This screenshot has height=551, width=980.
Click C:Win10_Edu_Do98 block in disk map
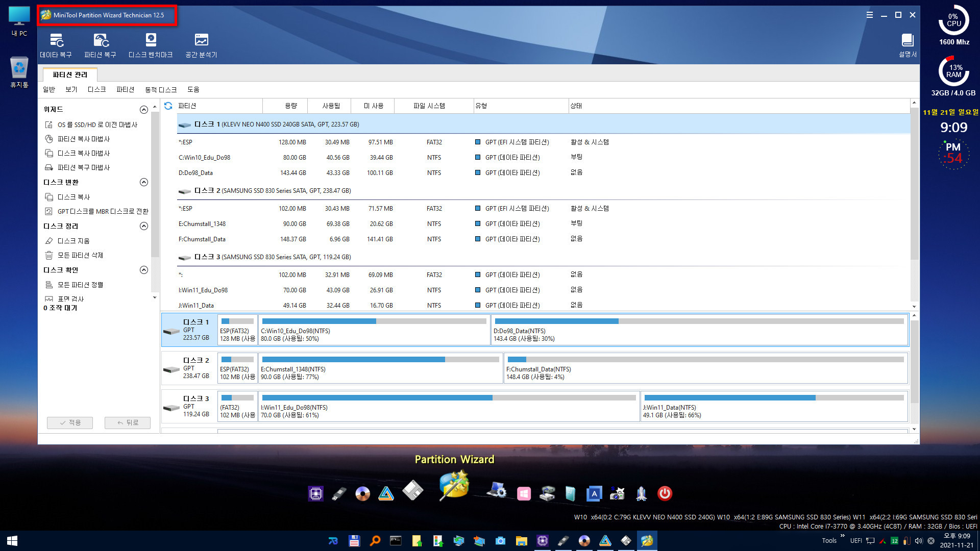coord(374,330)
